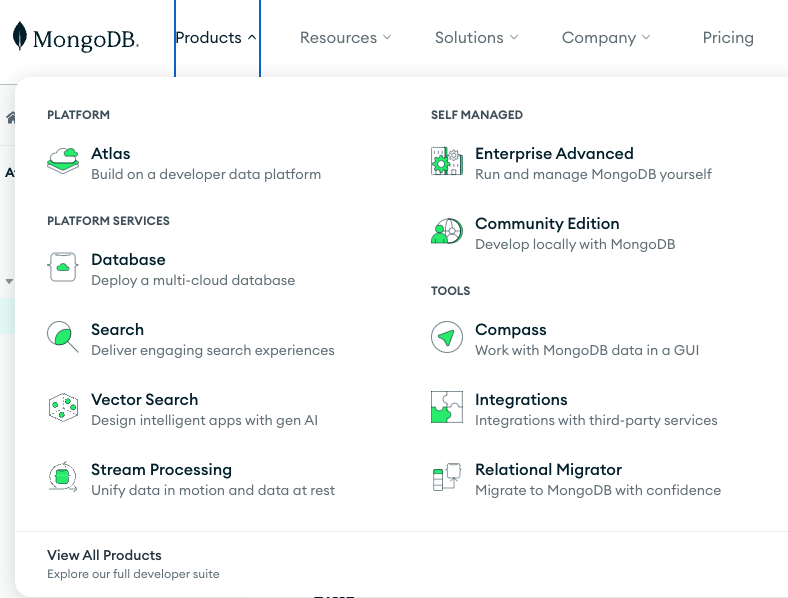Open the Database service link
This screenshot has width=788, height=598.
[x=128, y=259]
